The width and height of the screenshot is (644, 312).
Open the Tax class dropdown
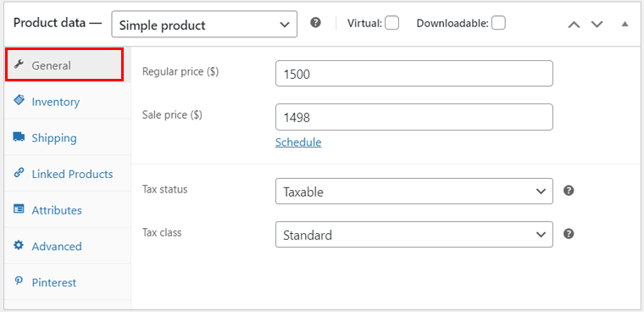[414, 235]
